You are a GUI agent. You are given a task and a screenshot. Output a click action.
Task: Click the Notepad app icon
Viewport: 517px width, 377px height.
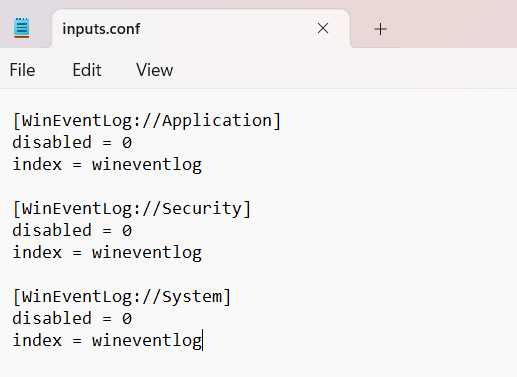pyautogui.click(x=22, y=28)
